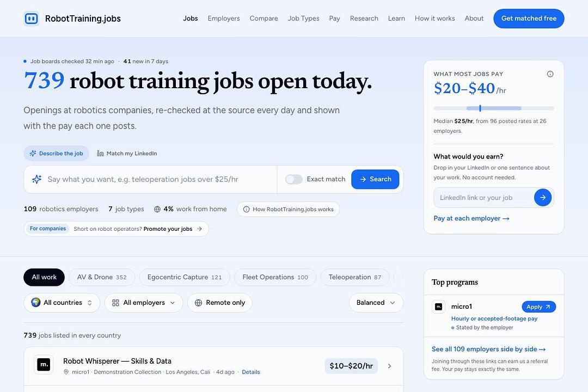Click the globe icon next to 4% work from home
Screen dimensions: 588x392
[157, 209]
